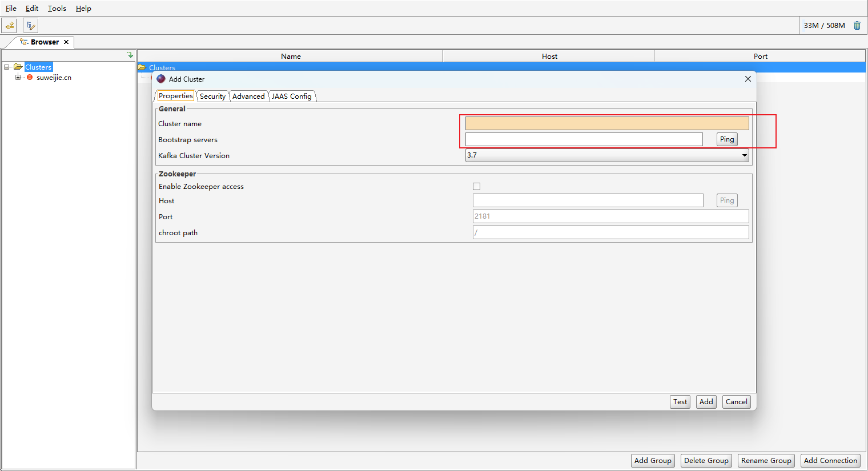Viewport: 868px width, 471px height.
Task: Click the refresh arrow in Browser panel
Action: pos(130,55)
